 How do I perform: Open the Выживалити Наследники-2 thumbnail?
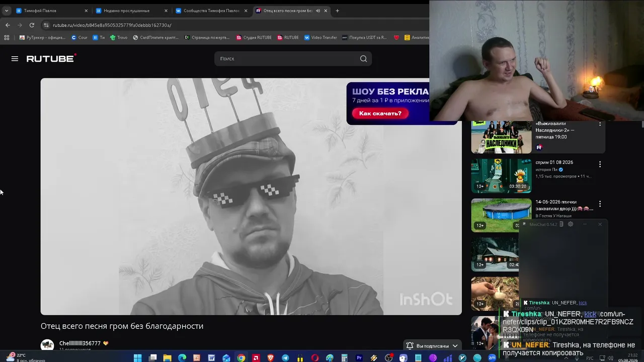point(501,137)
